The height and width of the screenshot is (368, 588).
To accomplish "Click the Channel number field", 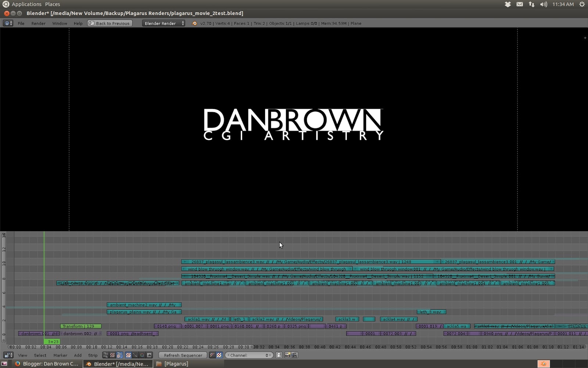I will pyautogui.click(x=249, y=355).
